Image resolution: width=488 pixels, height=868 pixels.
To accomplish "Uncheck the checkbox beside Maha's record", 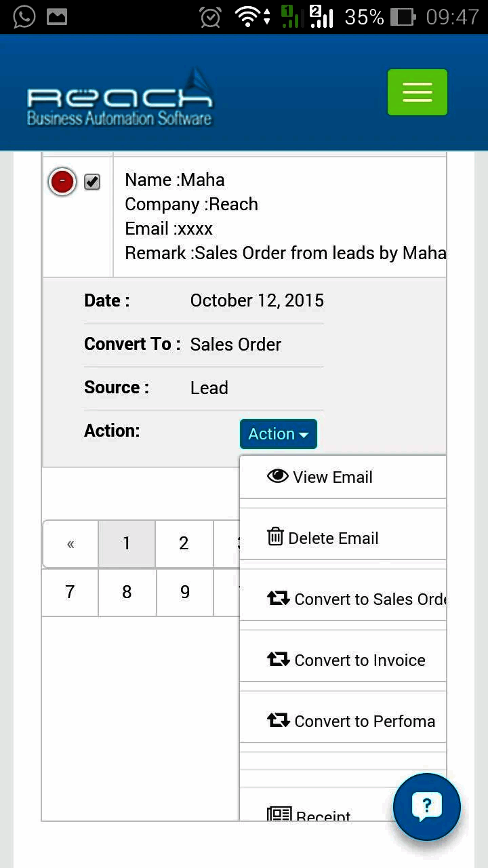I will [92, 182].
